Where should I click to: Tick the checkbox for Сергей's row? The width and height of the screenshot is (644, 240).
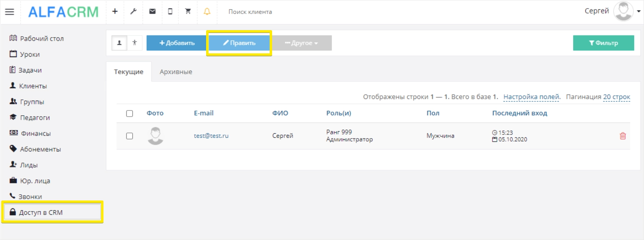tap(130, 136)
